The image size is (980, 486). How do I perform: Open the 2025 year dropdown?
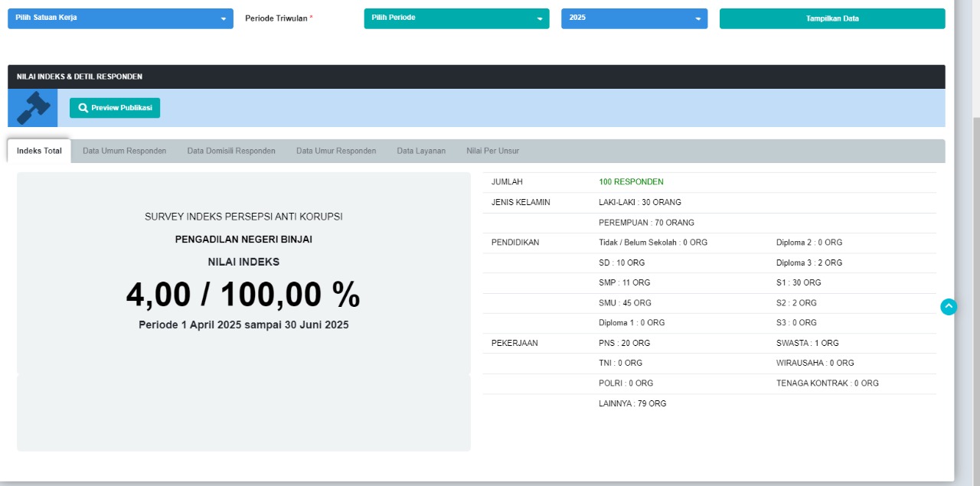click(634, 18)
